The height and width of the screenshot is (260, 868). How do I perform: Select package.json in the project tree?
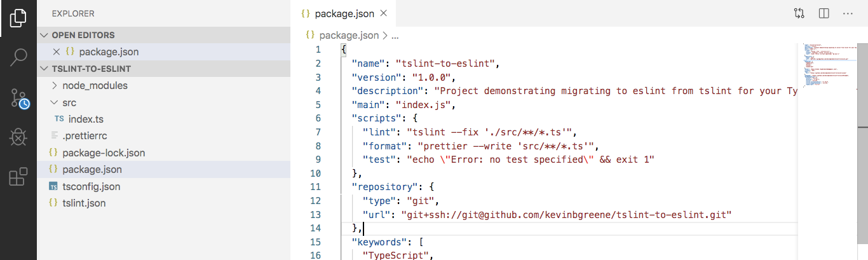tap(163, 170)
